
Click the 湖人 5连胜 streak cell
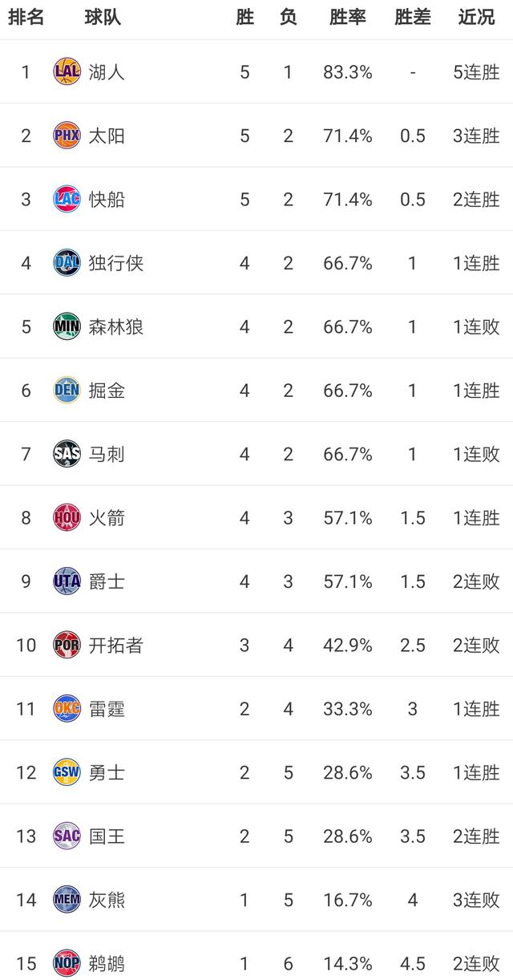[x=476, y=72]
